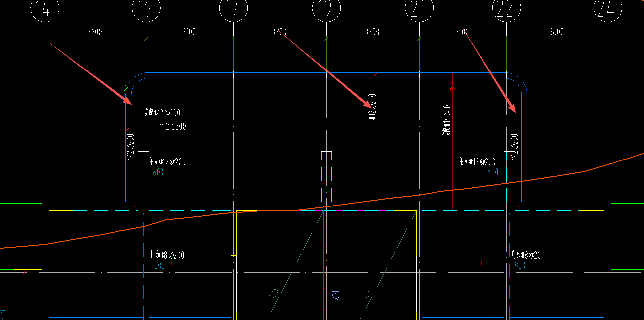Select the blue XPL label
Viewport: 644px width, 320px height.
coord(336,295)
